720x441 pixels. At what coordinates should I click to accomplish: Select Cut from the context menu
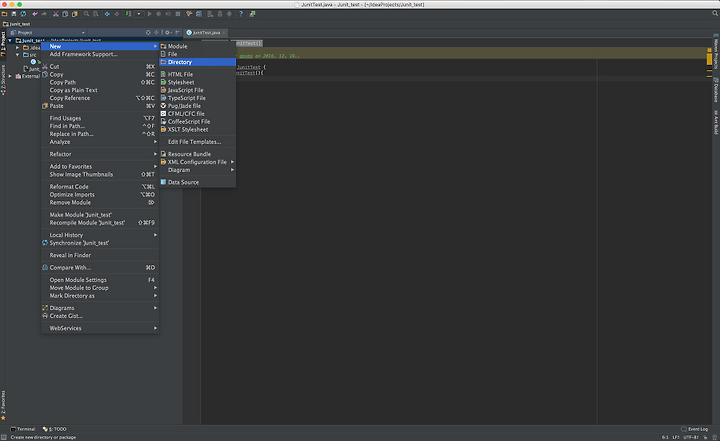pos(100,67)
